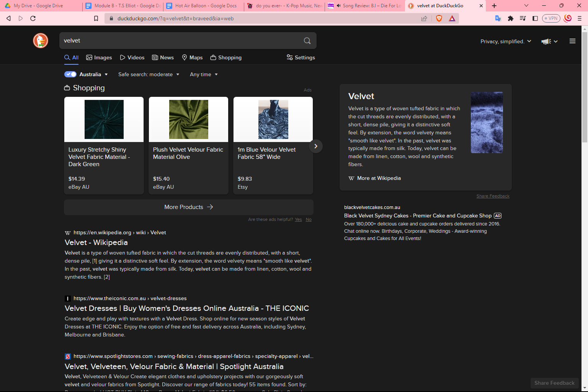Open the Safe search: moderate dropdown
This screenshot has width=588, height=392.
149,74
